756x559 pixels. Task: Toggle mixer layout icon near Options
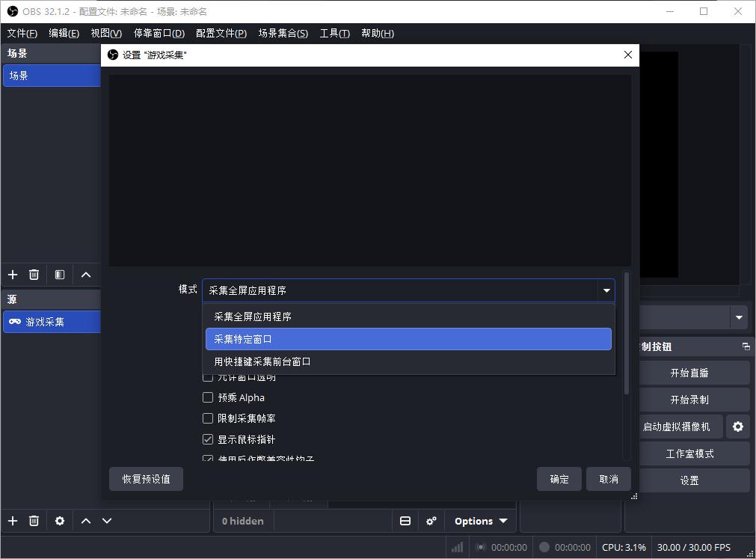pos(405,521)
